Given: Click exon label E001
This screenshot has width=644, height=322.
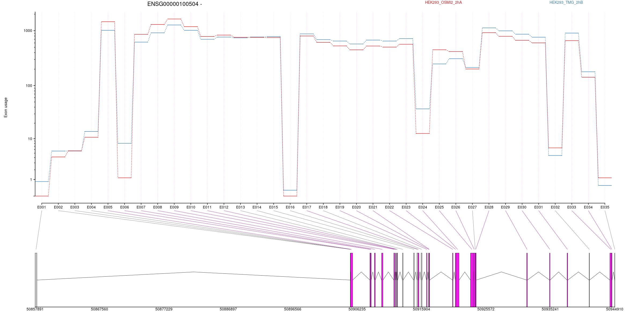Looking at the screenshot, I should click(x=42, y=207).
